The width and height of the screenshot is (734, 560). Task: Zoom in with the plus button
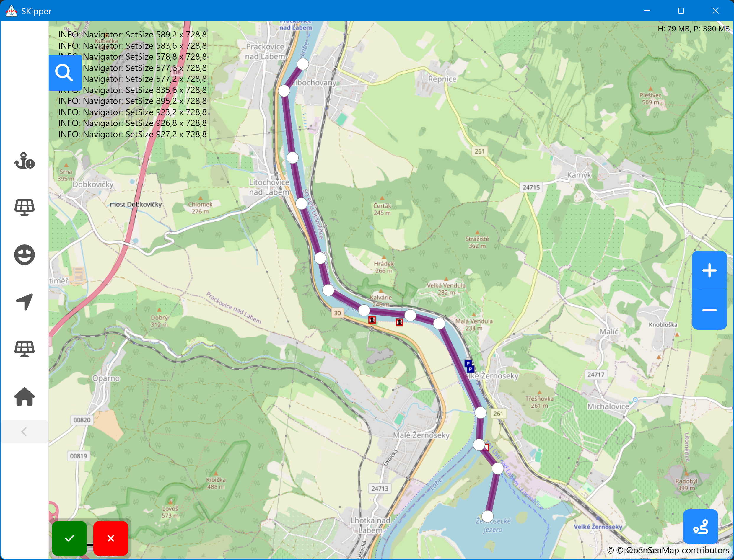pos(709,270)
